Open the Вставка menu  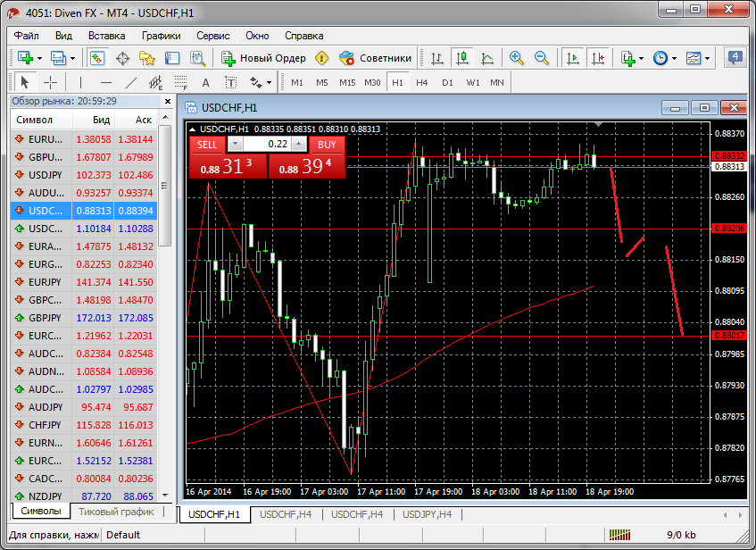(x=106, y=36)
